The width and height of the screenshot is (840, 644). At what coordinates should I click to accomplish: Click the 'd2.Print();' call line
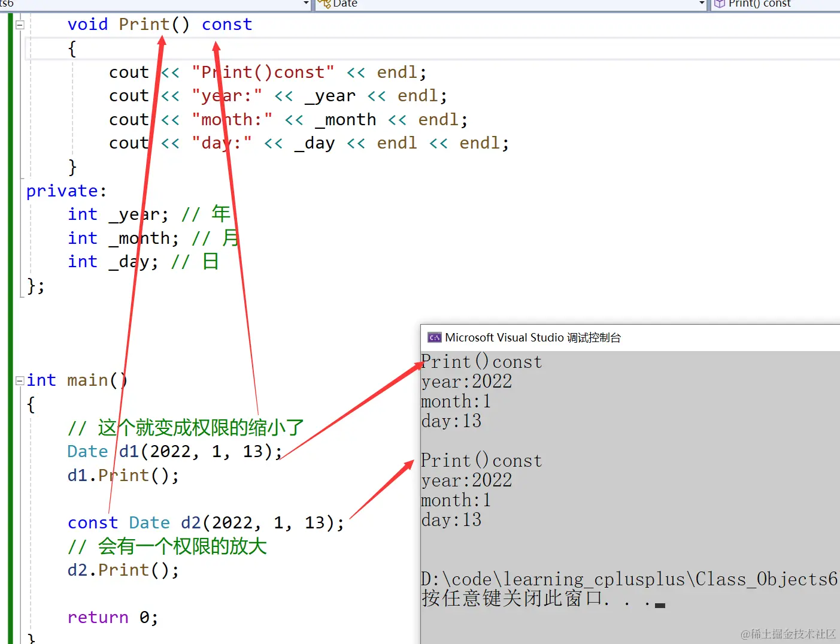coord(123,570)
